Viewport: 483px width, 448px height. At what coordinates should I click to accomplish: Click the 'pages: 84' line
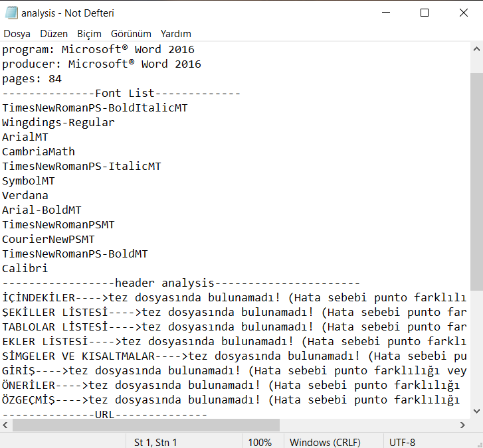click(x=32, y=79)
